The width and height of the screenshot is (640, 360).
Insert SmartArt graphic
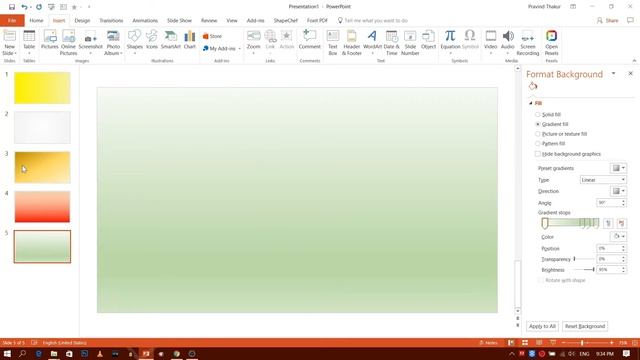(171, 40)
